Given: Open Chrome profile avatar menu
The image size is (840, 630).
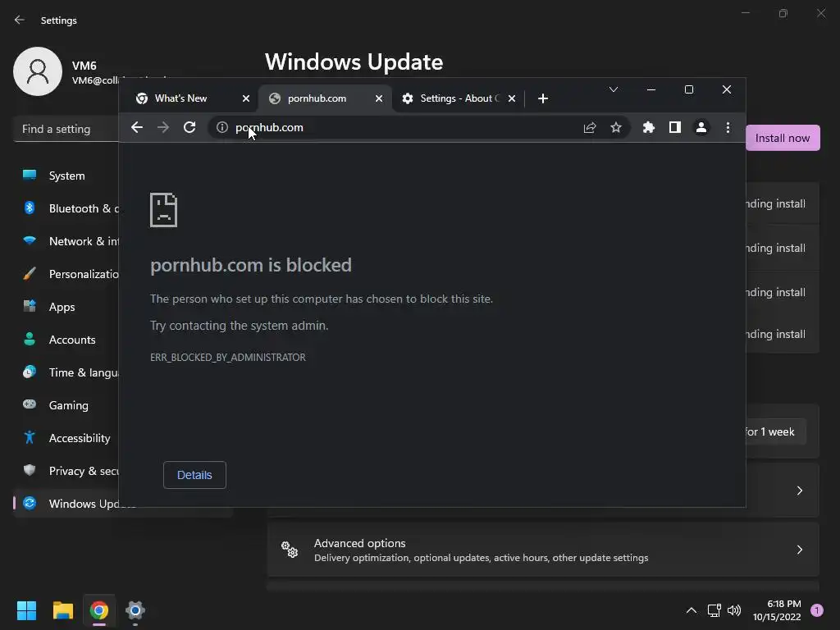Looking at the screenshot, I should tap(701, 127).
